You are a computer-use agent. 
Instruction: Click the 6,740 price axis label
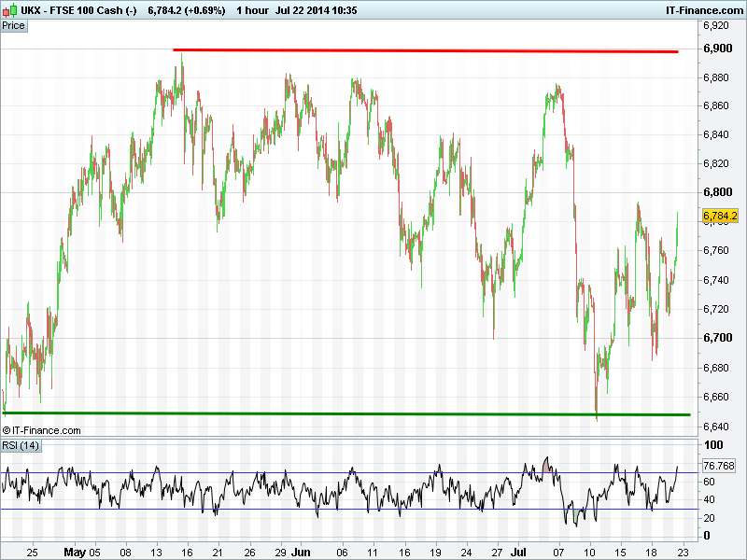coord(716,280)
